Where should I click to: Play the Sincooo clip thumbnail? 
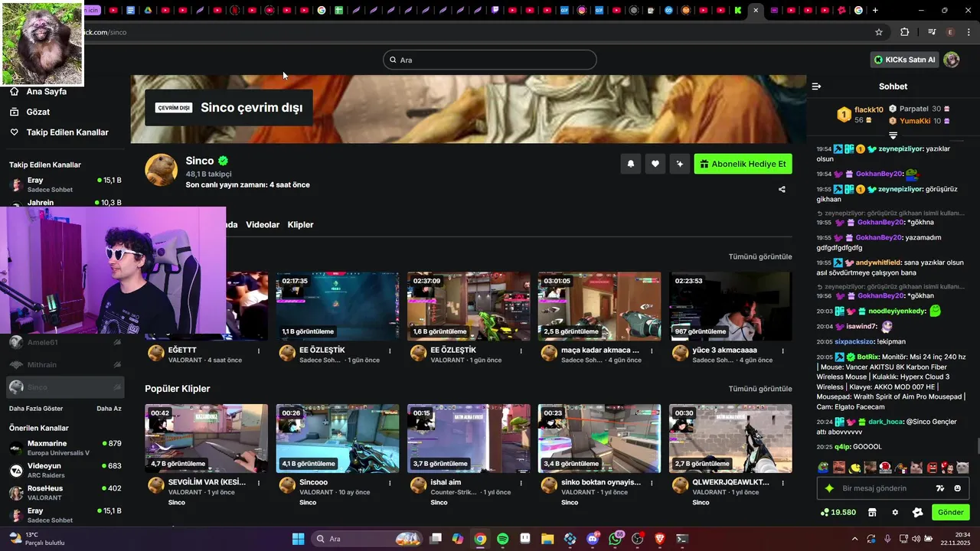pyautogui.click(x=338, y=439)
